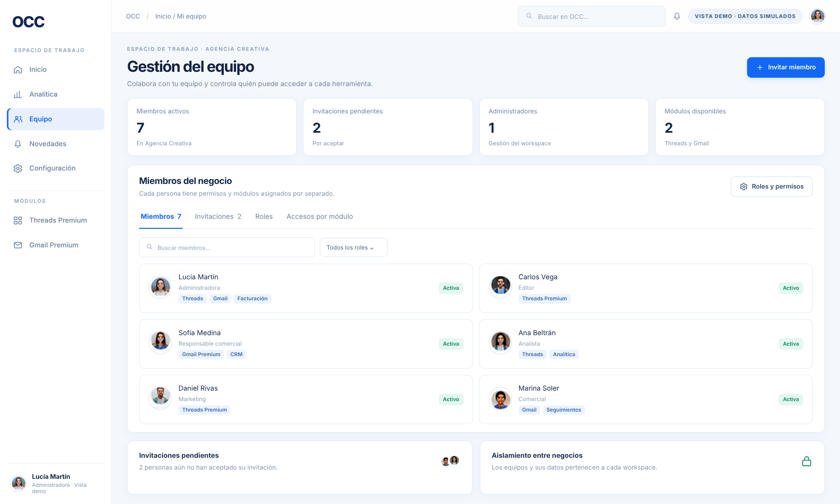Click Daniel Rivas's Activo status badge
Image resolution: width=840 pixels, height=504 pixels.
pyautogui.click(x=451, y=399)
